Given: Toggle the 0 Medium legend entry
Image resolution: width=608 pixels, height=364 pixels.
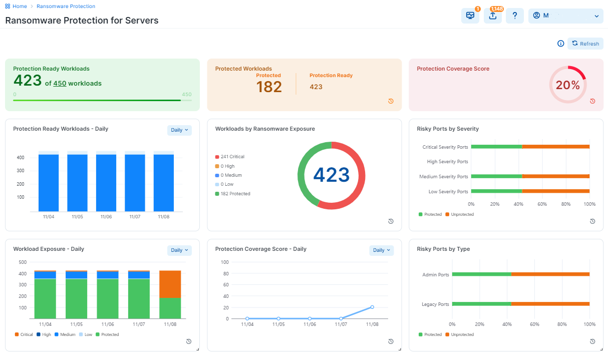Looking at the screenshot, I should [x=228, y=175].
